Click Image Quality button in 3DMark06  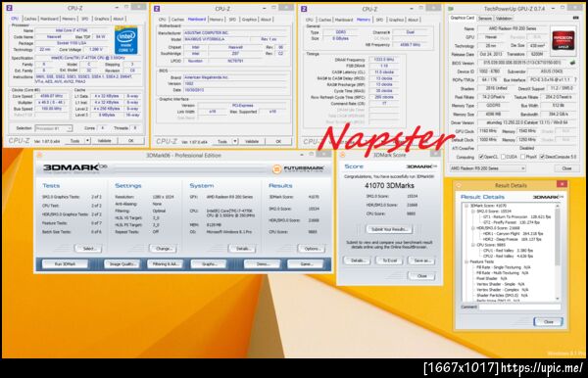(x=122, y=264)
